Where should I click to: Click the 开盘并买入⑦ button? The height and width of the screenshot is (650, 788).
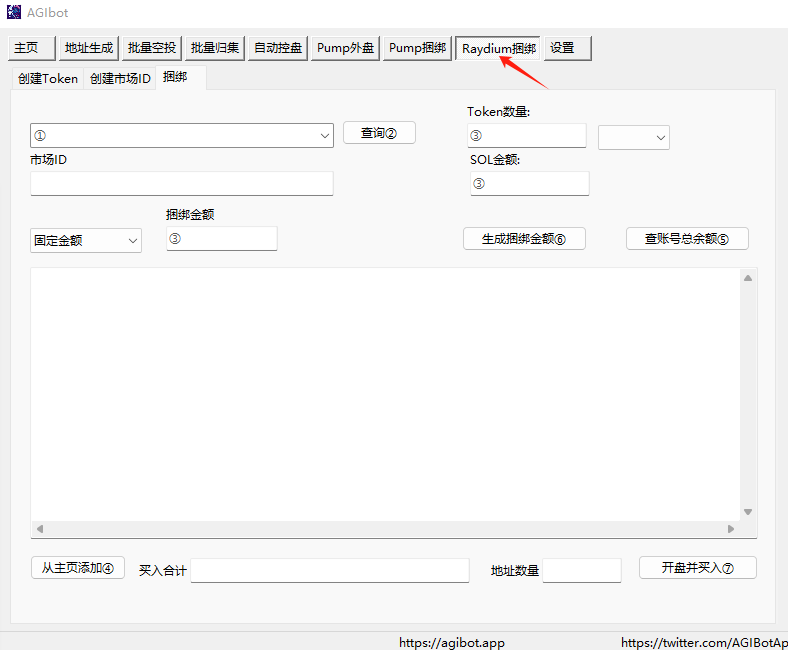698,568
